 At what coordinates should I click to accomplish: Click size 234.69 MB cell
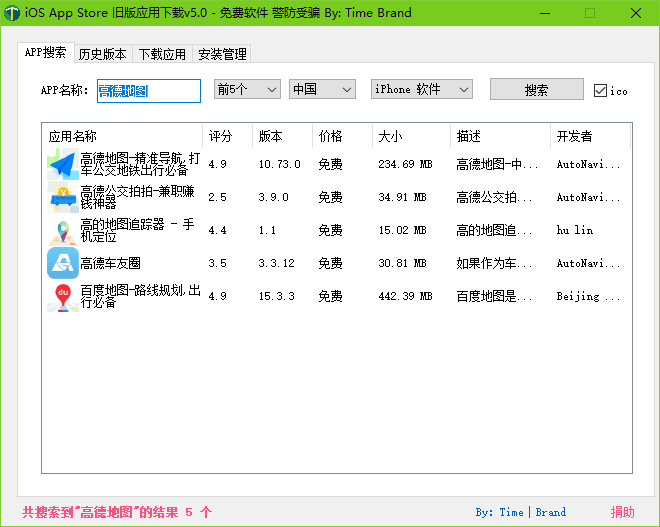point(405,164)
